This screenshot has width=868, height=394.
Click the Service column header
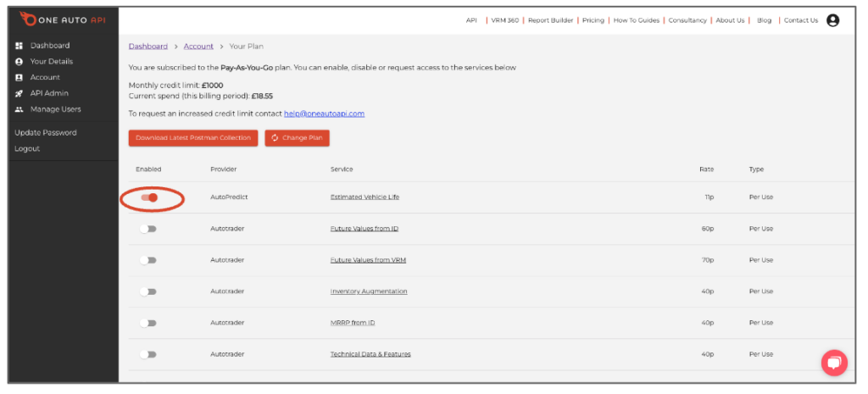pyautogui.click(x=342, y=169)
